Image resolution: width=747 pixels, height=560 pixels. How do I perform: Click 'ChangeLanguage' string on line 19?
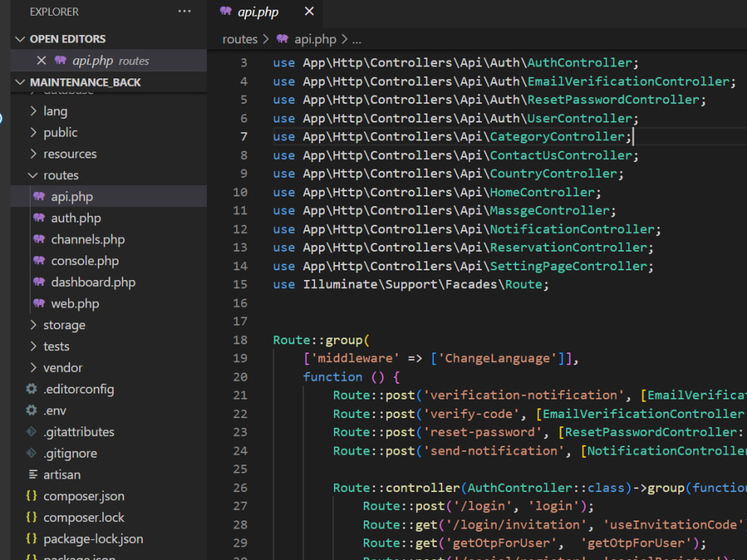tap(497, 358)
